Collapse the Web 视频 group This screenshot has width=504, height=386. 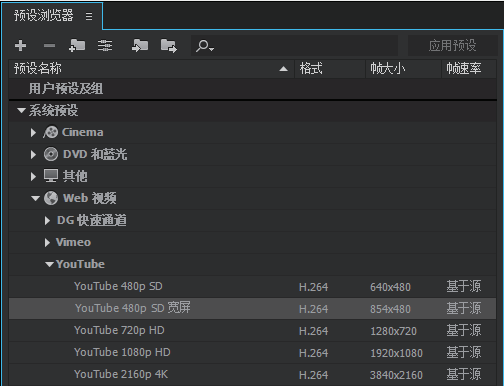click(35, 198)
